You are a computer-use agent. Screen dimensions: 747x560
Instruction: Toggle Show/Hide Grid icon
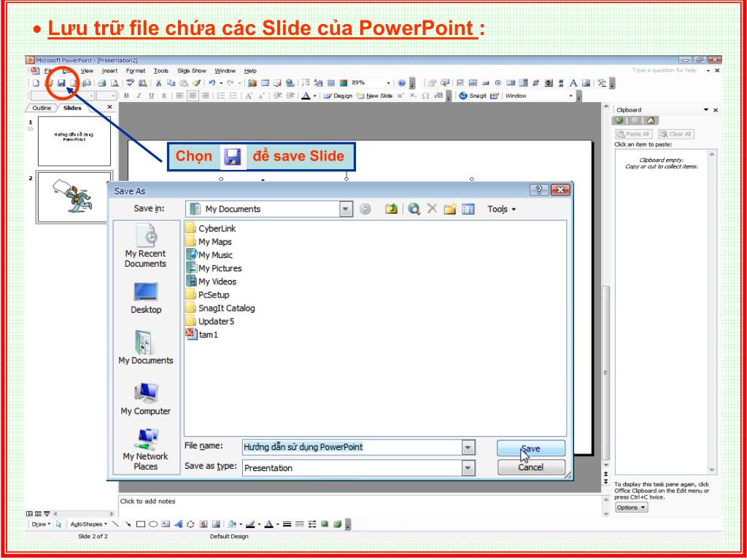pyautogui.click(x=331, y=83)
